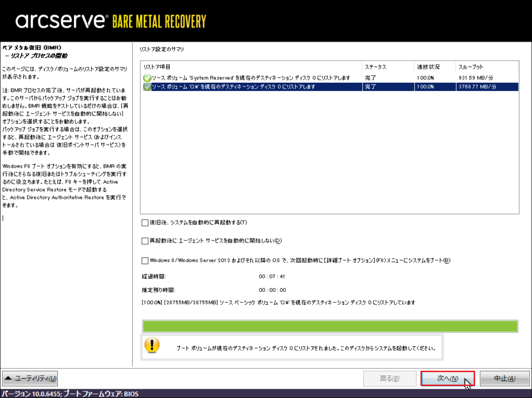Open the ユーティリティ utilities popup menu
Image resolution: width=532 pixels, height=398 pixels.
(30, 379)
